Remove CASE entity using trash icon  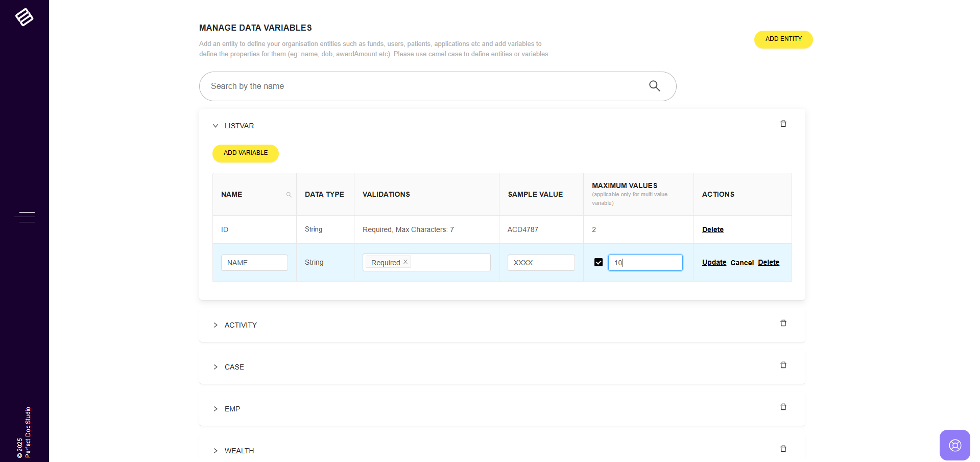click(x=783, y=365)
